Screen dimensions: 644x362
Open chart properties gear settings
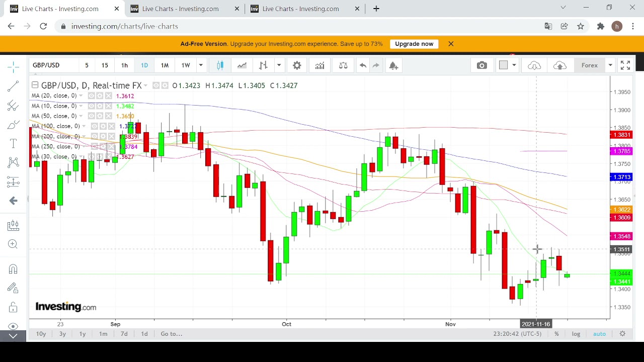coord(297,65)
